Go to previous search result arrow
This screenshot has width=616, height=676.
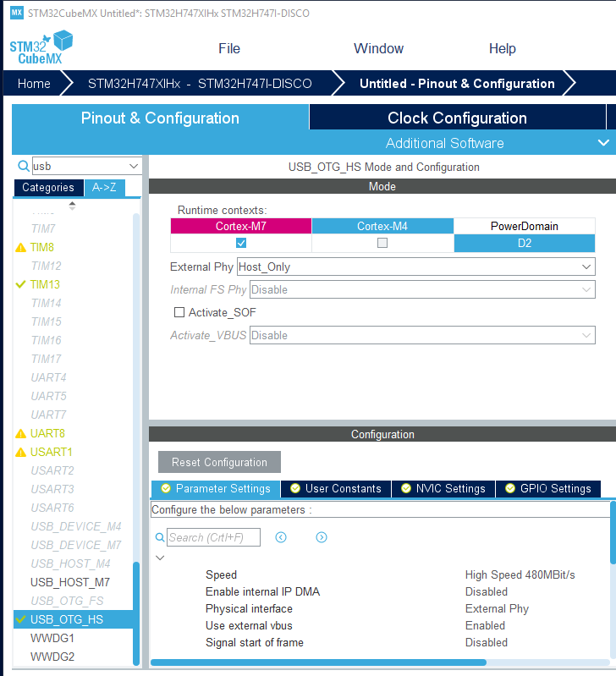coord(281,537)
